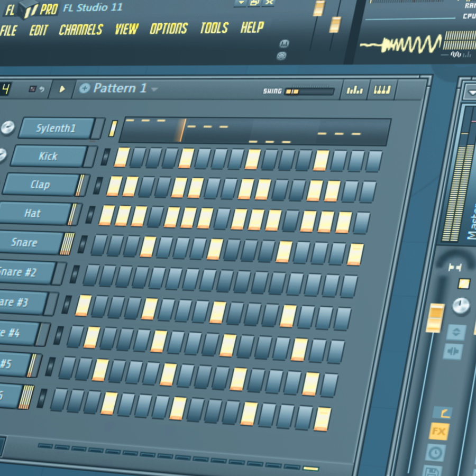Toggle the first step of Snare #2 row
This screenshot has height=476, width=476.
91,275
